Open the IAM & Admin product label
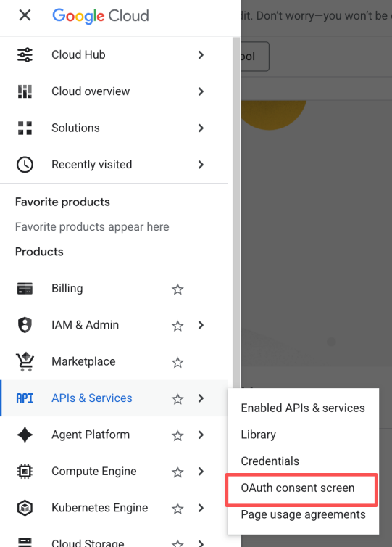Screen dimensions: 392x547 [x=85, y=325]
